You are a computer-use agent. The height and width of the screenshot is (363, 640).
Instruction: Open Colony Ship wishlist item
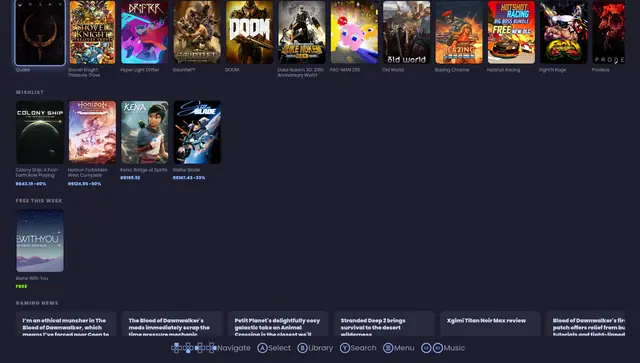click(x=40, y=132)
